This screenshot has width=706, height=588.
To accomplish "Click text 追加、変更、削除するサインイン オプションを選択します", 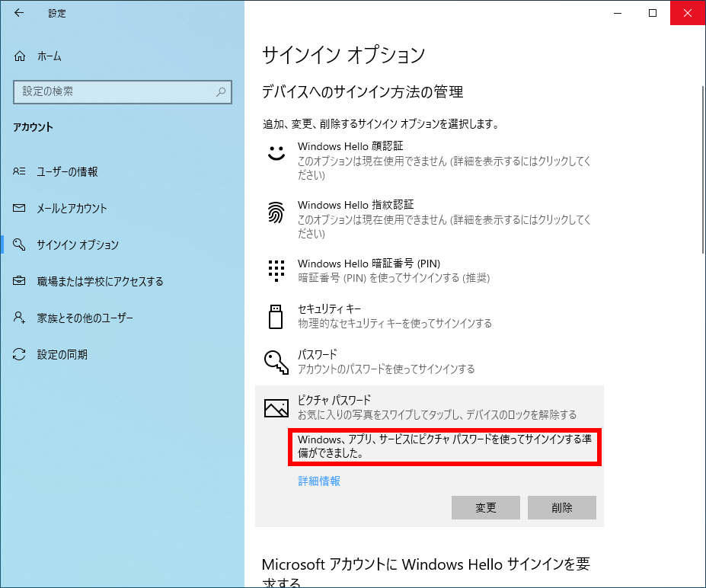I will pyautogui.click(x=381, y=124).
